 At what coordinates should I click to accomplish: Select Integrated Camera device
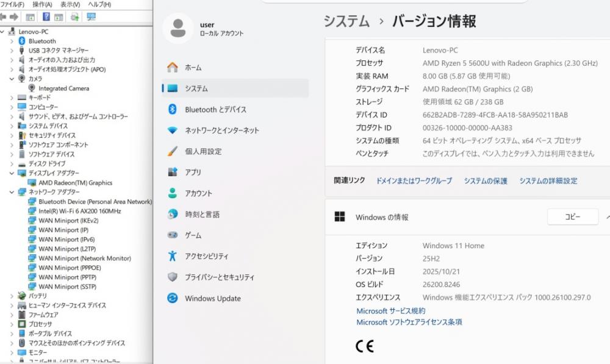64,88
